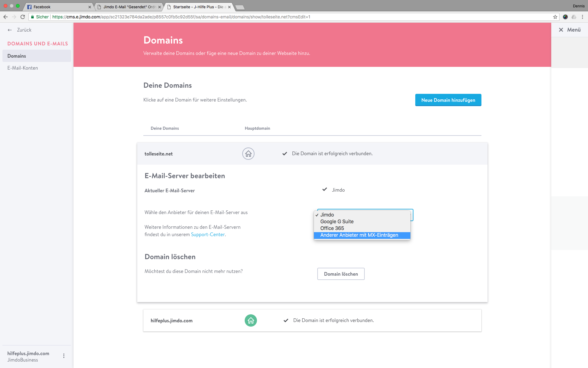Viewport: 588px width, 368px height.
Task: Reload the current page
Action: coord(23,17)
